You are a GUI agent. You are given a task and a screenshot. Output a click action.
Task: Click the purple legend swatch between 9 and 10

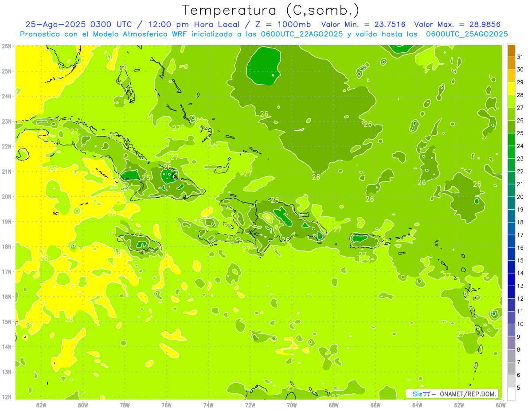click(511, 330)
